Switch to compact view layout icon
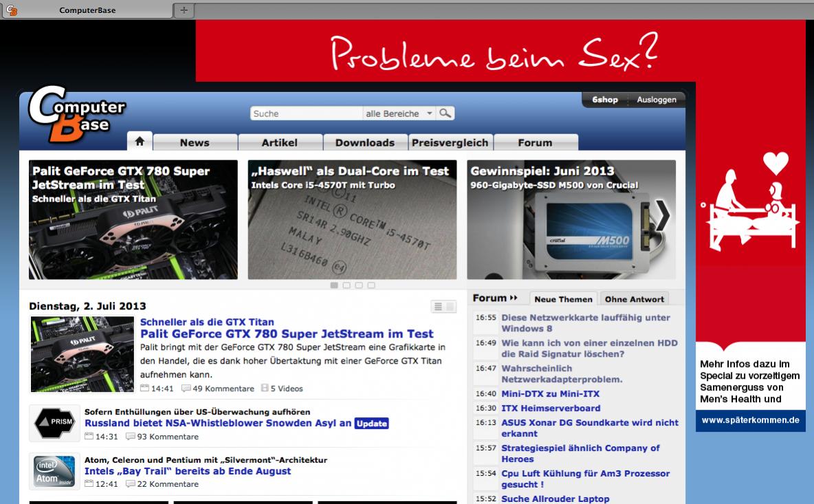 click(x=450, y=307)
